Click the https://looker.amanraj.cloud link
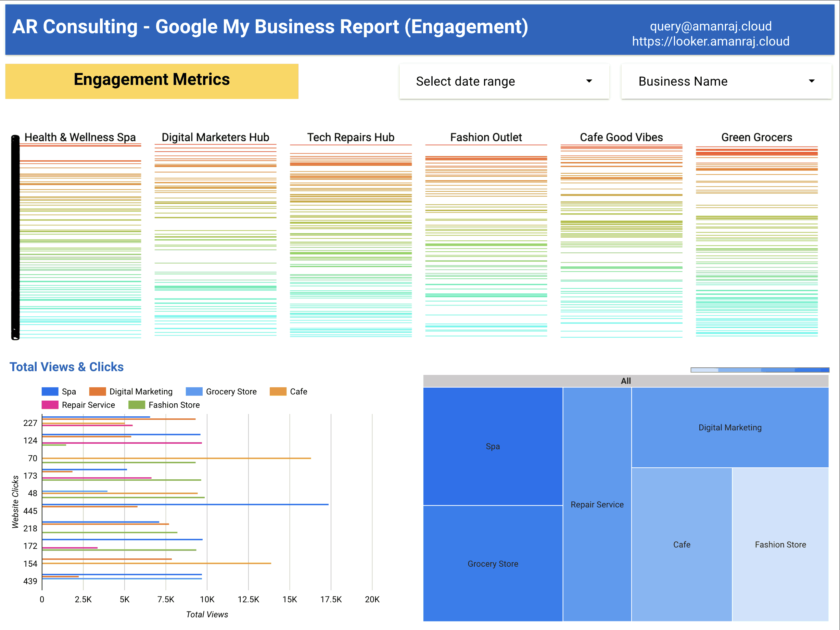Image resolution: width=840 pixels, height=630 pixels. pos(711,42)
